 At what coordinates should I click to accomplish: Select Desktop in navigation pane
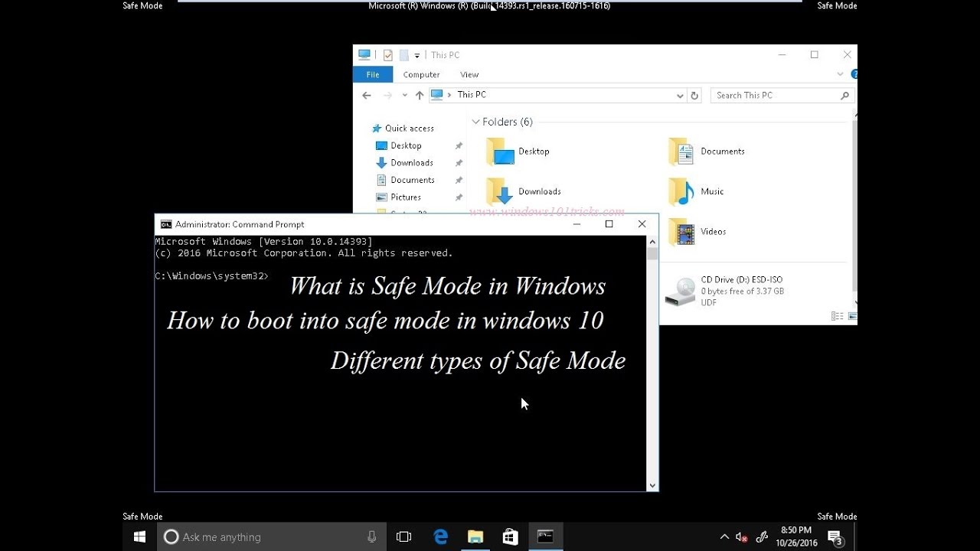click(x=399, y=145)
